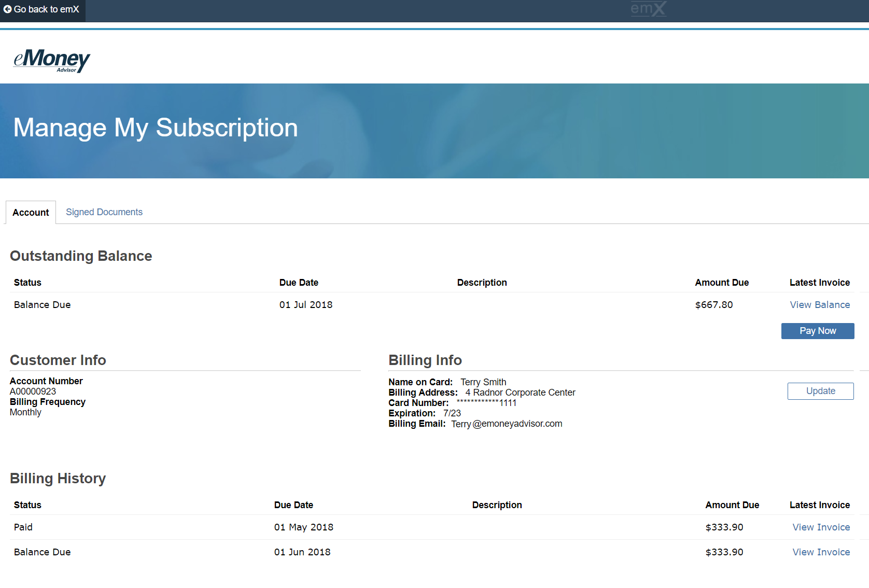Image resolution: width=869 pixels, height=588 pixels.
Task: Open View Invoice for 01 Jun 2018
Action: click(821, 552)
